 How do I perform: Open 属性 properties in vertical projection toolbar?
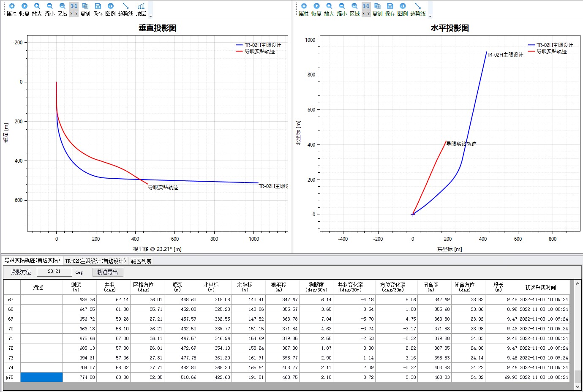point(11,9)
